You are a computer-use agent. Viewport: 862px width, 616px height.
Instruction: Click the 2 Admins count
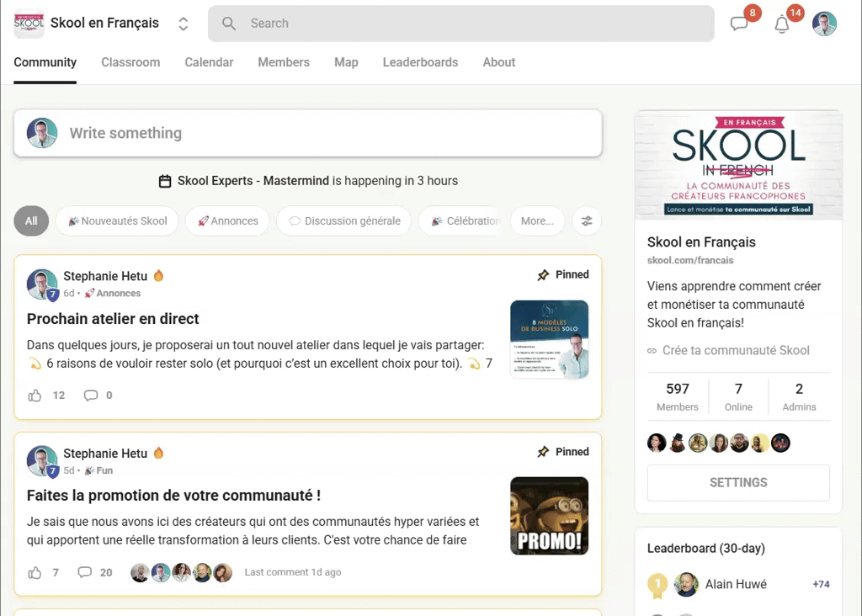click(x=800, y=396)
